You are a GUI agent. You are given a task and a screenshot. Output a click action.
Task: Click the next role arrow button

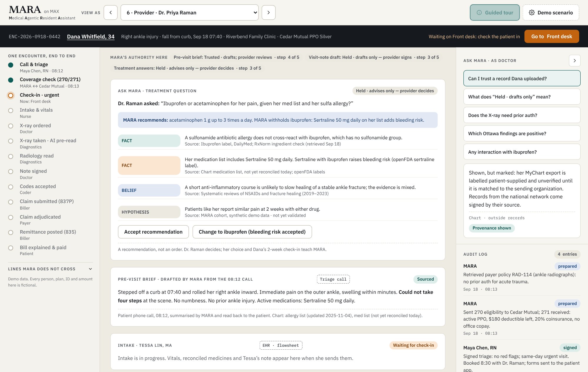coord(268,13)
